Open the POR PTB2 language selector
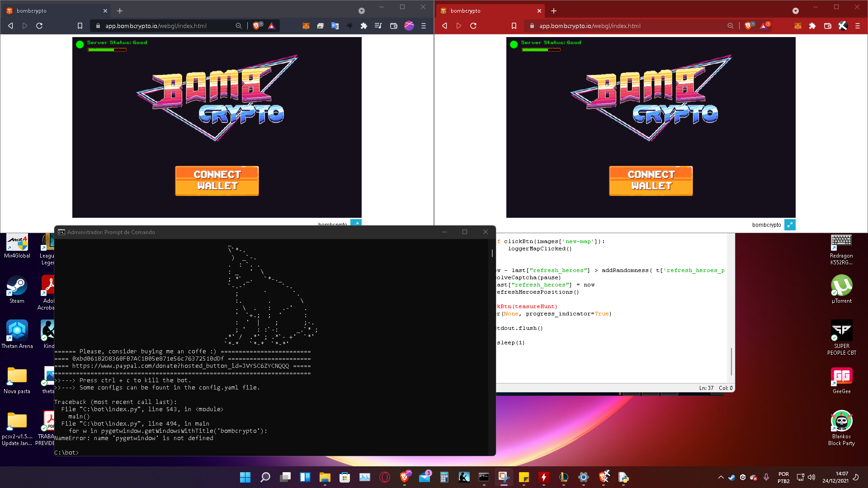This screenshot has width=868, height=488. pyautogui.click(x=783, y=478)
